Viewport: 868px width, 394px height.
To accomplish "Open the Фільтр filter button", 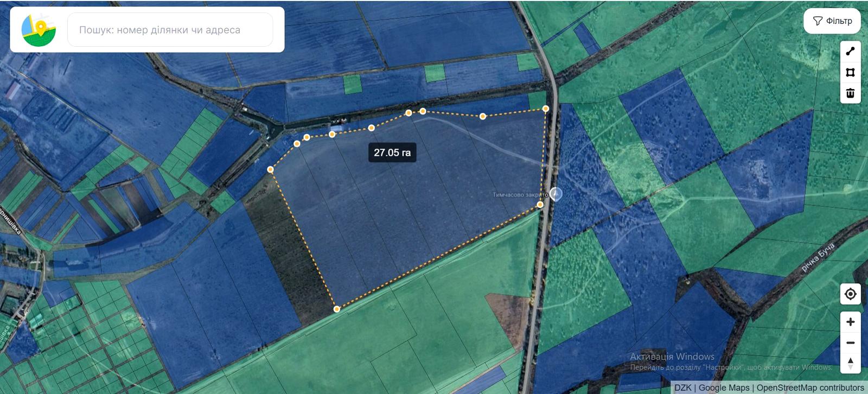I will [832, 21].
